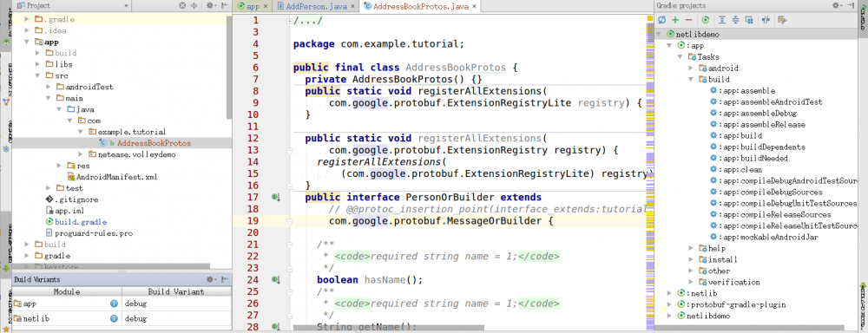
Task: Select :app:mockableAndroidJar task
Action: tap(765, 238)
